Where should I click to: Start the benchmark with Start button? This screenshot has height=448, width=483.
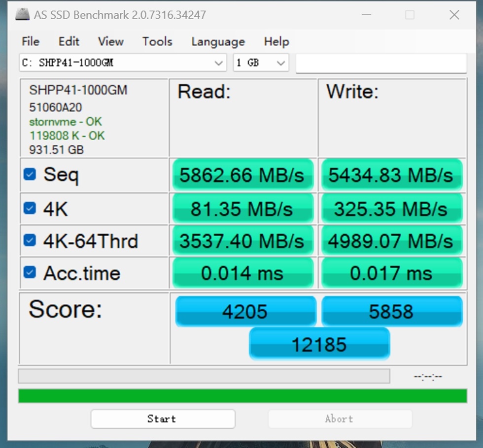163,419
